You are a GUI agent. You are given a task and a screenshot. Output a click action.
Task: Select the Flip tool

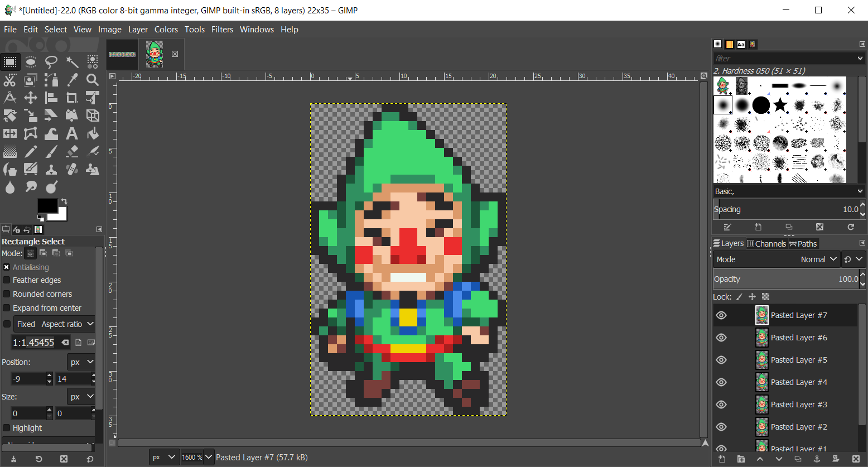tap(10, 134)
